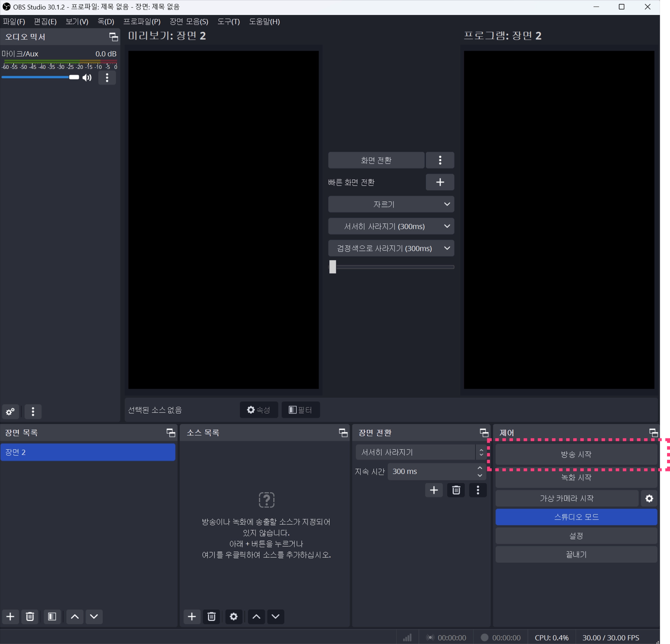Increase 지속 시간 with up stepper arrow

pos(480,468)
